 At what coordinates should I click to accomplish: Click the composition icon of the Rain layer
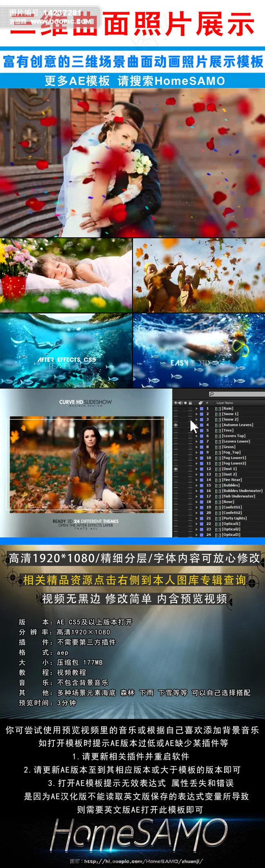[218, 408]
